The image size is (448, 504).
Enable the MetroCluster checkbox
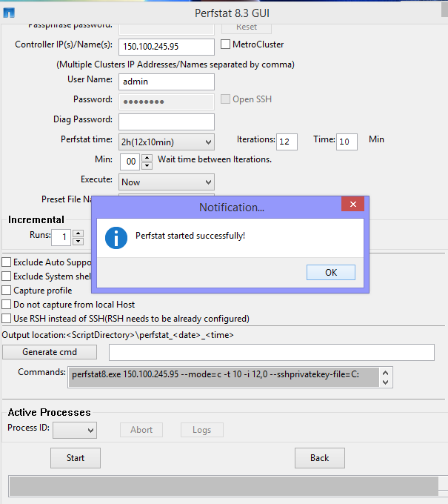click(225, 44)
